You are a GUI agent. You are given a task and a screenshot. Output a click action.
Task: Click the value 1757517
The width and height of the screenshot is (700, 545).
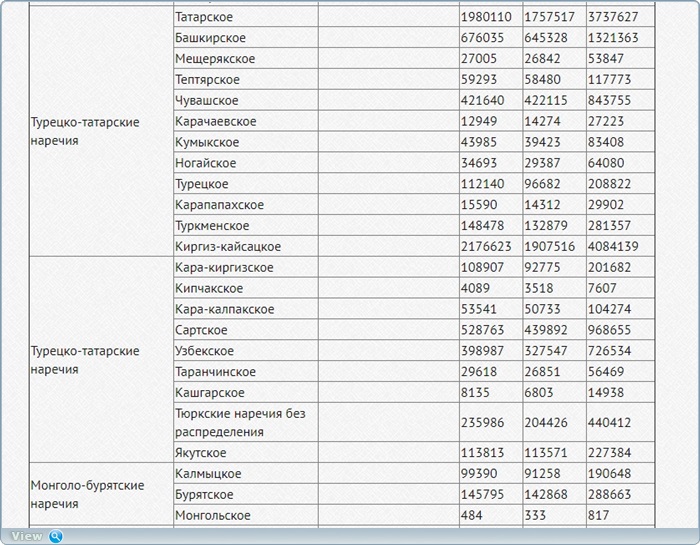[550, 17]
